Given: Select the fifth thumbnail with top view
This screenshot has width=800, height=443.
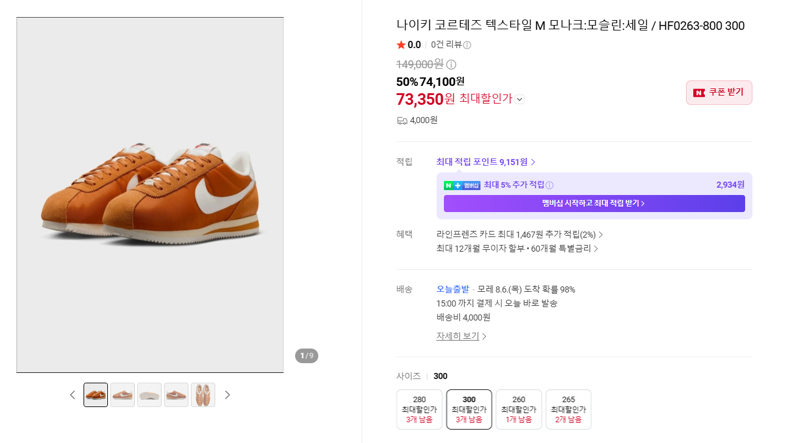Looking at the screenshot, I should (203, 395).
